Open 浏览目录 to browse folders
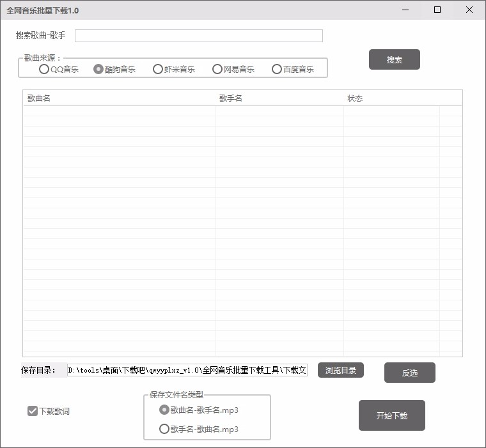 pyautogui.click(x=341, y=370)
